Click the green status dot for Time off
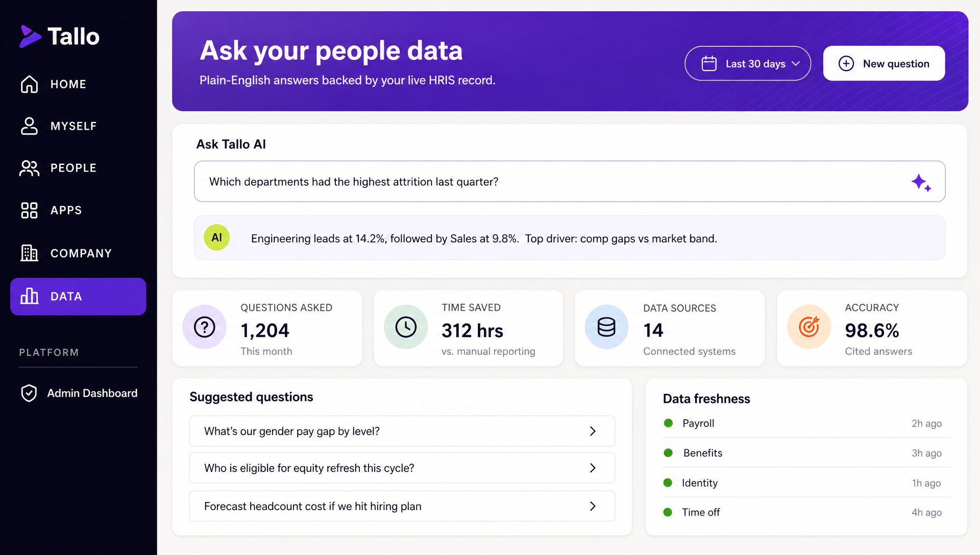Screen dimensions: 980x555 668,512
